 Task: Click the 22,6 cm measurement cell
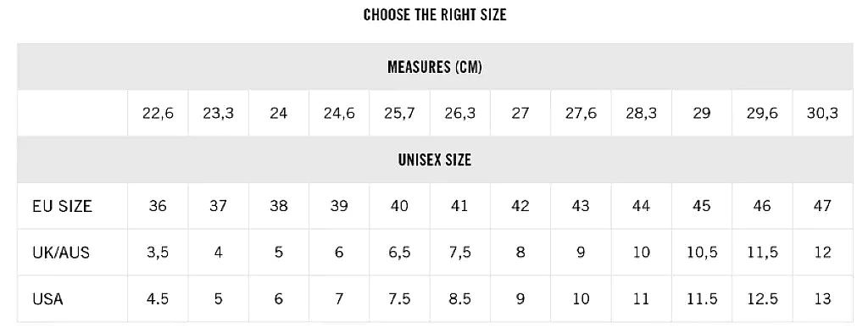coord(158,114)
